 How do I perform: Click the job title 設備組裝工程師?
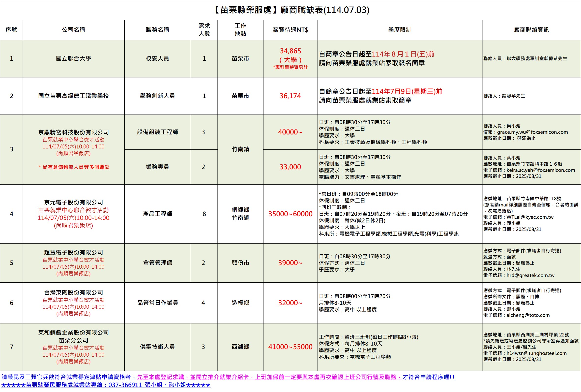pyautogui.click(x=158, y=132)
